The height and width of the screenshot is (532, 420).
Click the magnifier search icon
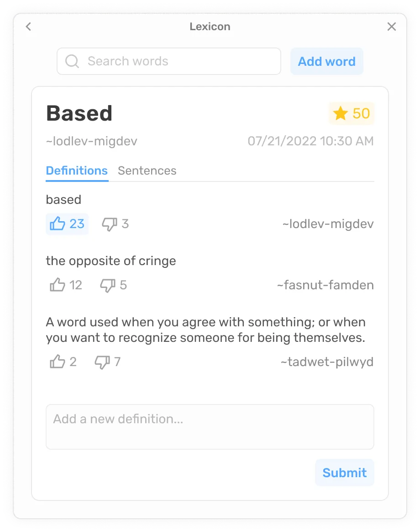(x=72, y=61)
